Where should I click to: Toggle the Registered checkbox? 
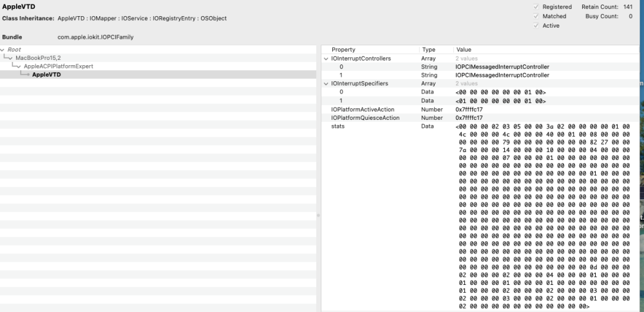click(536, 7)
